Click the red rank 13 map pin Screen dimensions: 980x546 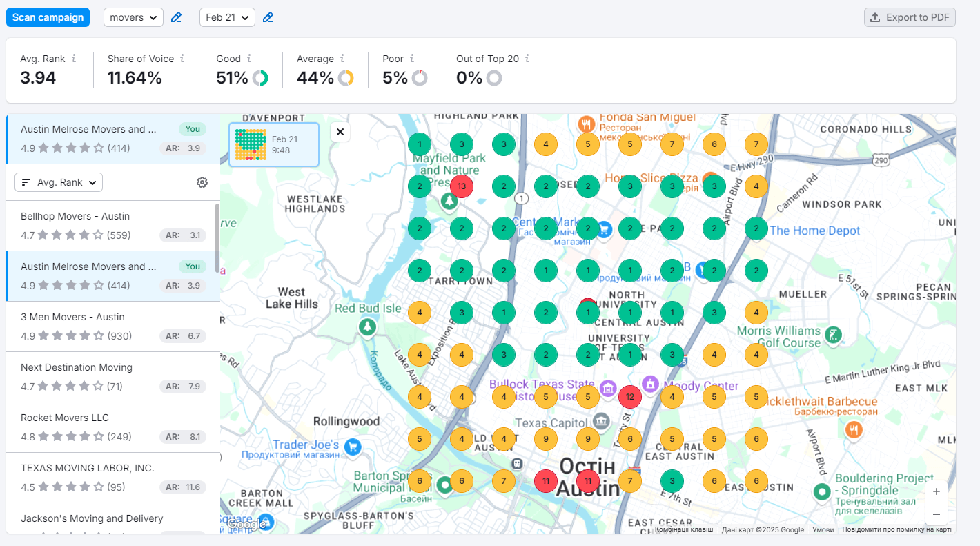462,186
